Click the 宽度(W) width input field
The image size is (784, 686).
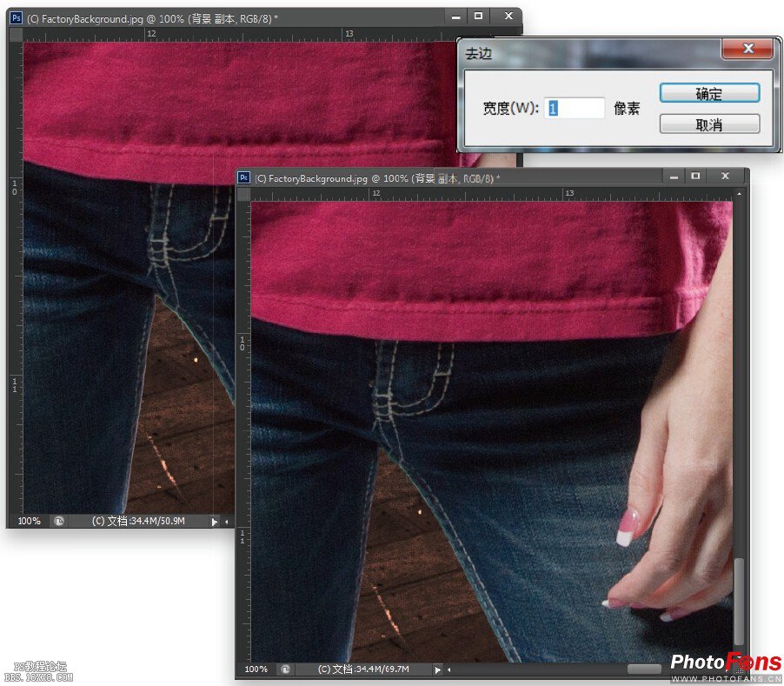tap(574, 108)
